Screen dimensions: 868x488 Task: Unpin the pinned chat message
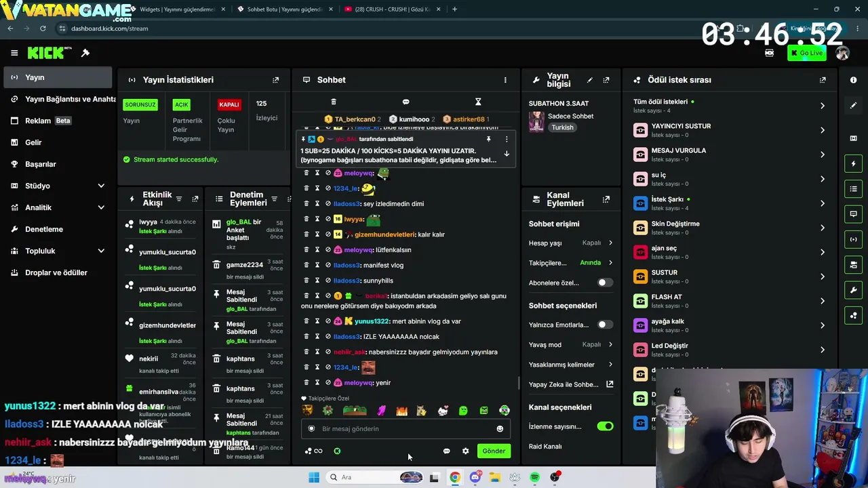tap(488, 139)
